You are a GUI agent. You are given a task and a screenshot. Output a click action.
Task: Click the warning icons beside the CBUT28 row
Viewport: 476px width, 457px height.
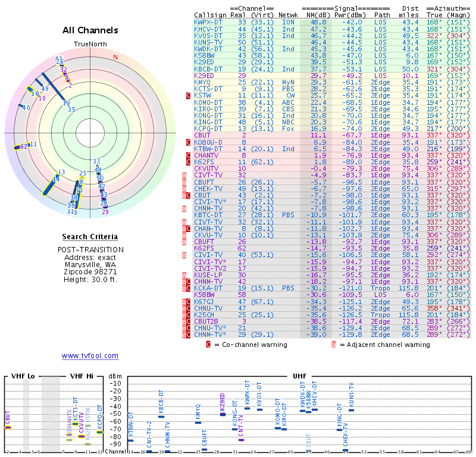pyautogui.click(x=186, y=321)
